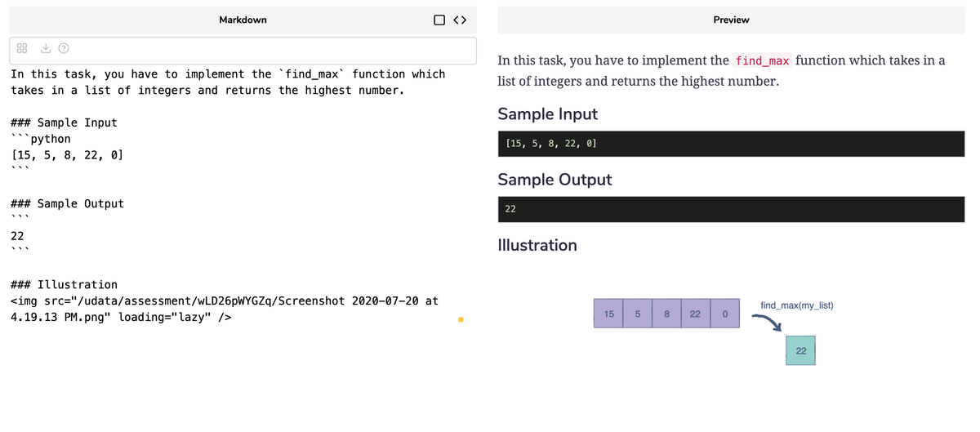The width and height of the screenshot is (980, 432).
Task: Select the Preview panel header
Action: click(731, 20)
